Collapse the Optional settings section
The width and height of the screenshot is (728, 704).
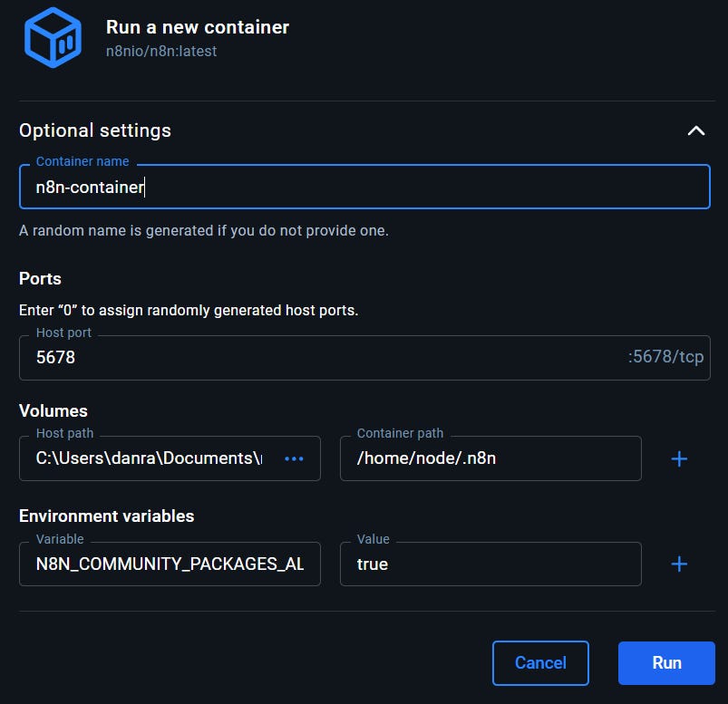click(x=695, y=130)
